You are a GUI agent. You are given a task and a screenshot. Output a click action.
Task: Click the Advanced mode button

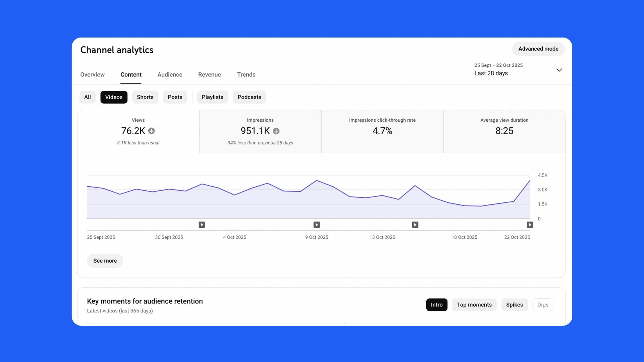tap(538, 49)
